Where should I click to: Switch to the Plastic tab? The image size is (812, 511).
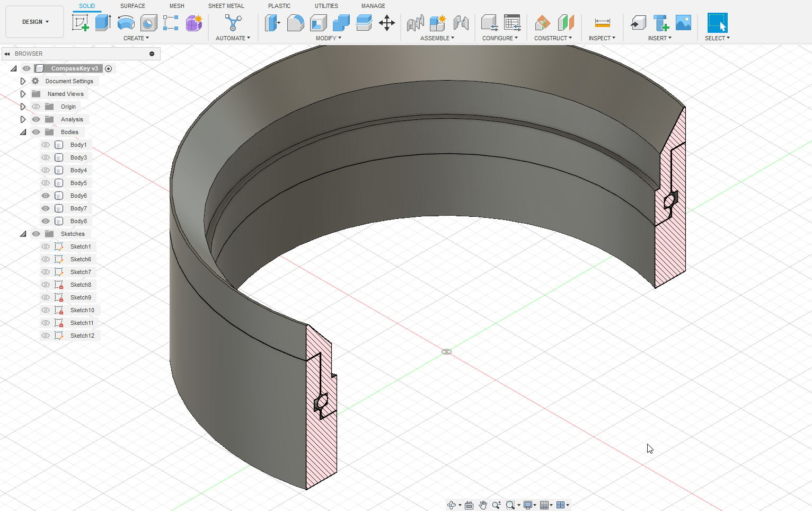279,6
